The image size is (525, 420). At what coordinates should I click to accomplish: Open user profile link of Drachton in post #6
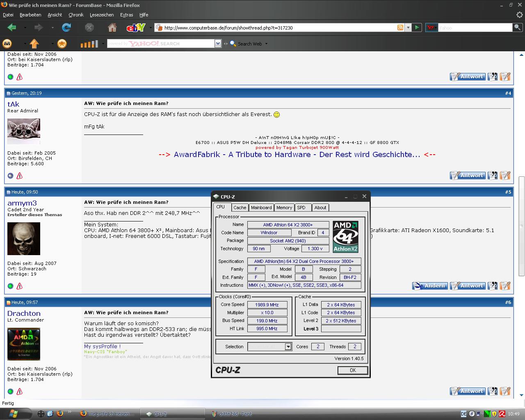click(24, 313)
